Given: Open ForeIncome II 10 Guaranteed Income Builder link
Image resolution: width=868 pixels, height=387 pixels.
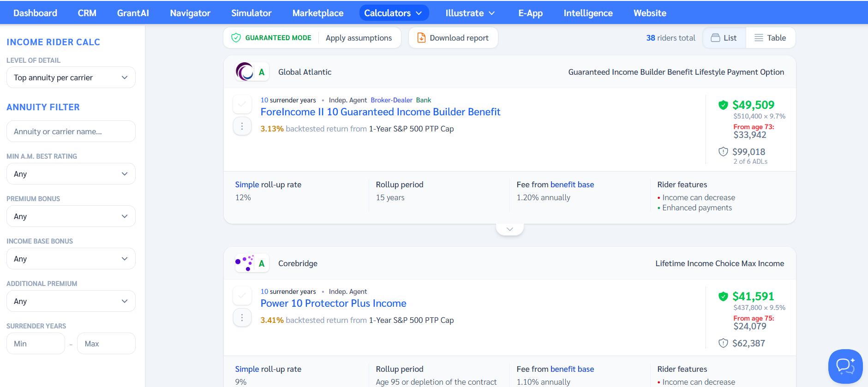Looking at the screenshot, I should [x=380, y=112].
